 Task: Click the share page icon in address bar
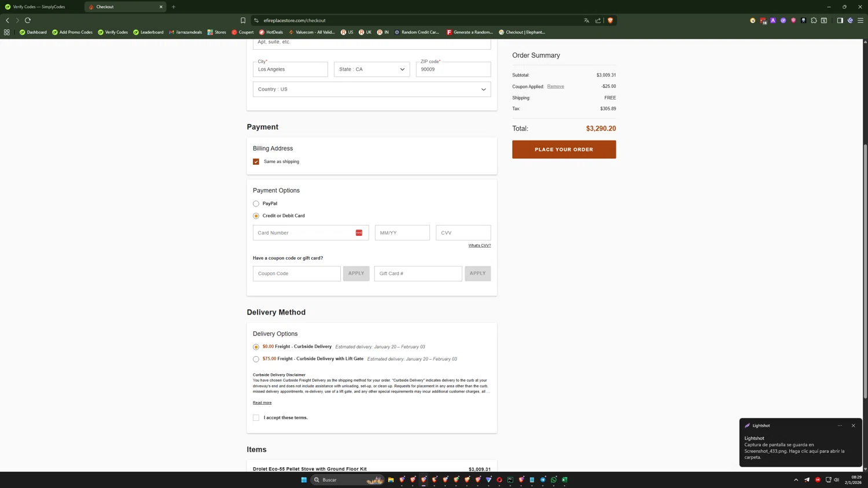pos(598,20)
